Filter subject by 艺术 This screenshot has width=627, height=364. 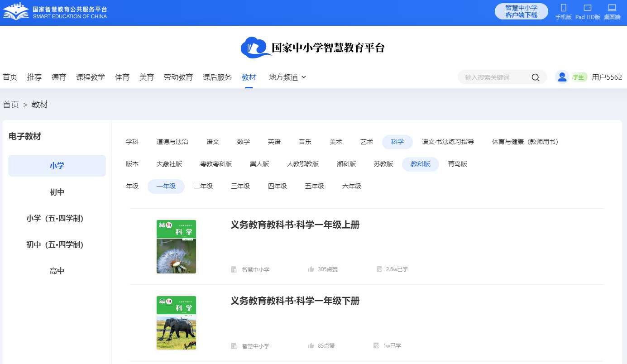[367, 142]
